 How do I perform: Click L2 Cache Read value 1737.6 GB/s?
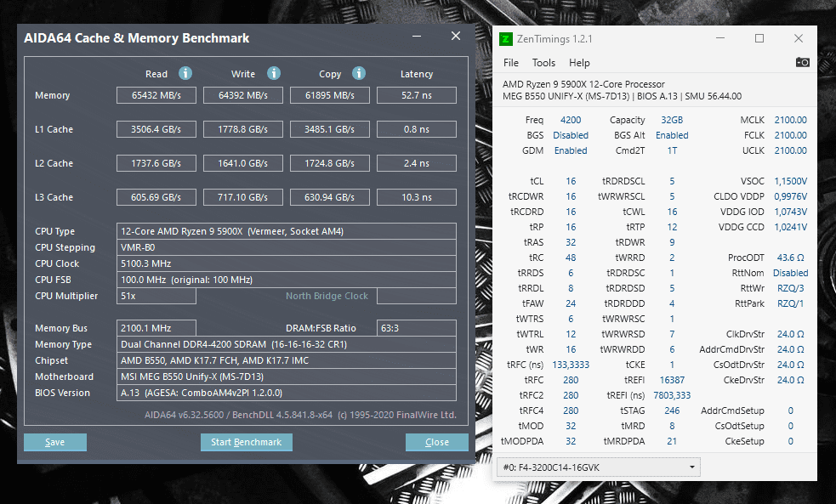click(156, 163)
